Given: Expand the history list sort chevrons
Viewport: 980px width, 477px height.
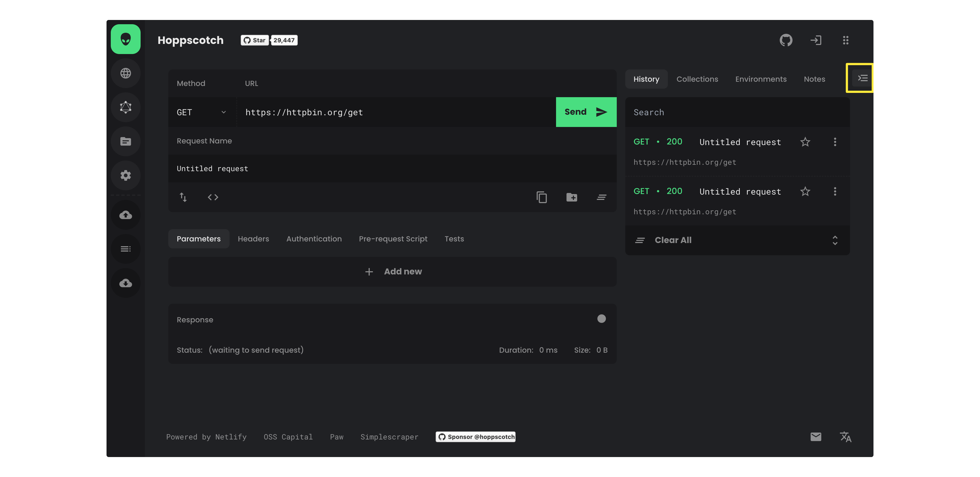Looking at the screenshot, I should tap(835, 240).
